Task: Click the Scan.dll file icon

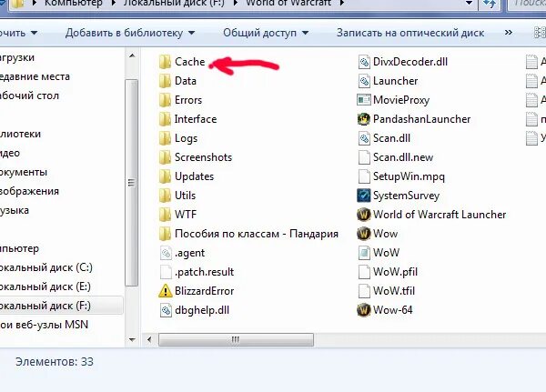Action: point(364,138)
